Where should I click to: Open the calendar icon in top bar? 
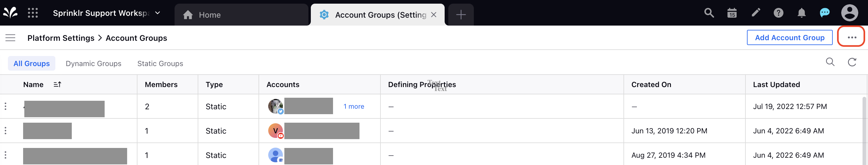731,13
